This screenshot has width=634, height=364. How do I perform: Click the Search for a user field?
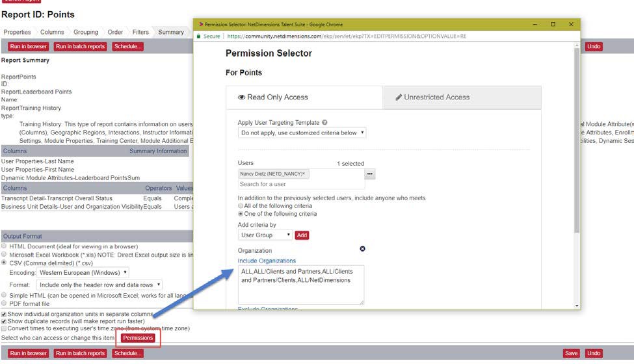301,184
